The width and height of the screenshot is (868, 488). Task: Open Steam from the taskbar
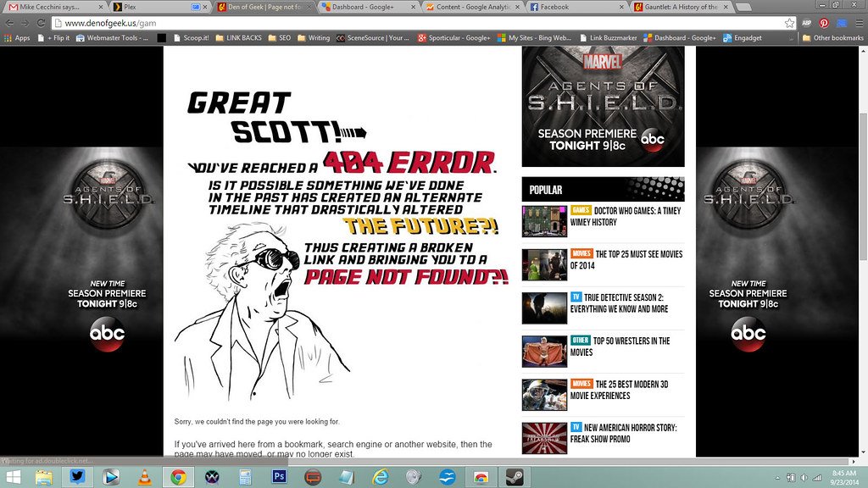coord(515,477)
